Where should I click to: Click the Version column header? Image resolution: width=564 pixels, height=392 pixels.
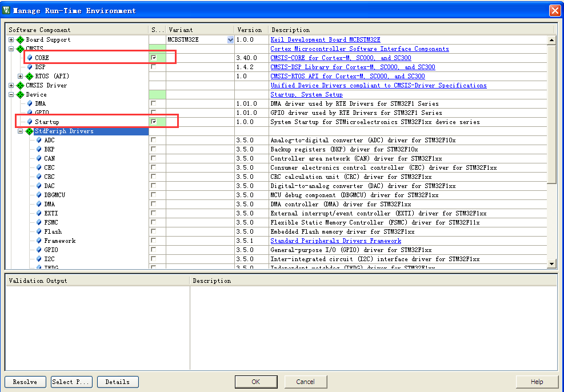(x=251, y=30)
